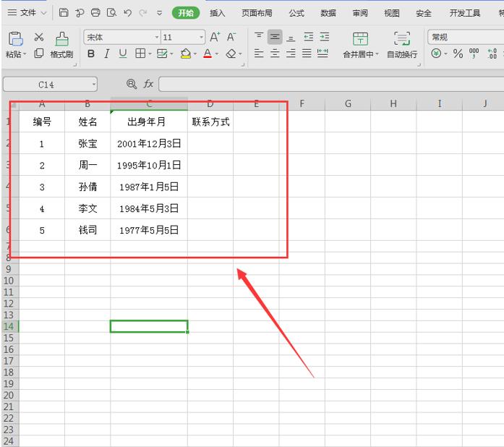
Task: Click the eraser clear-format icon
Action: click(x=231, y=54)
